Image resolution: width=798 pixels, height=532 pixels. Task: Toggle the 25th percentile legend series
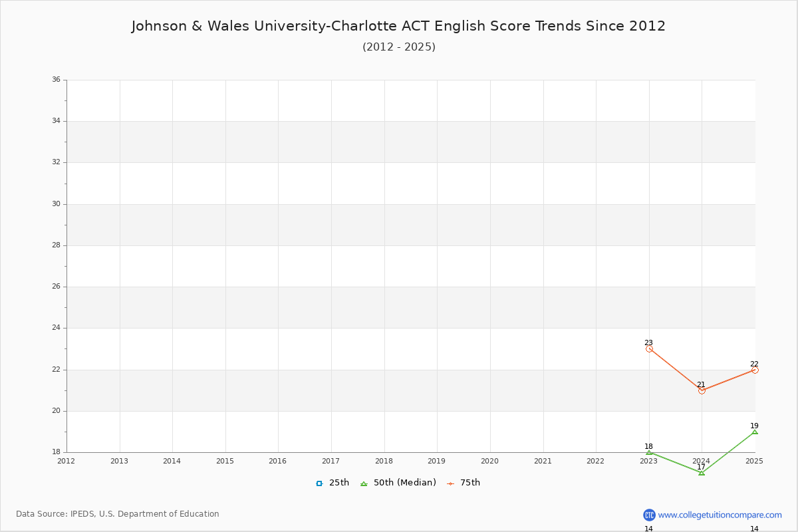[332, 483]
